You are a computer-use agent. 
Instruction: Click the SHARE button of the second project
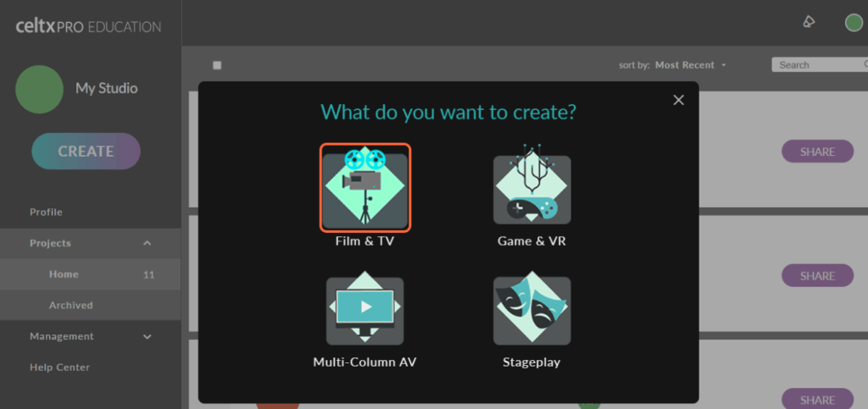818,275
